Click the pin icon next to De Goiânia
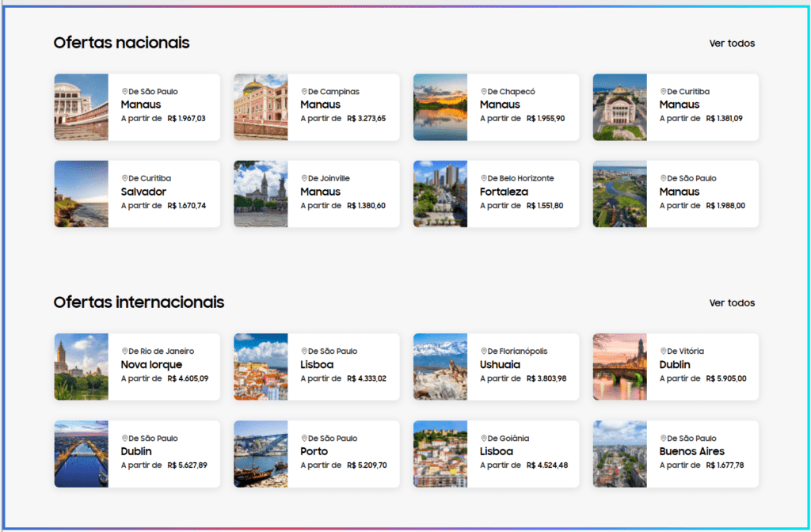This screenshot has width=811, height=532. pyautogui.click(x=484, y=439)
